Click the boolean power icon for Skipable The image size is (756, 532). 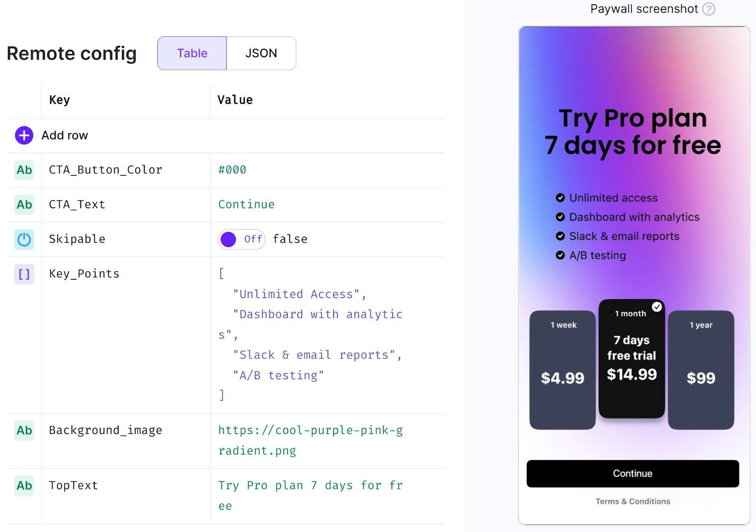coord(24,240)
